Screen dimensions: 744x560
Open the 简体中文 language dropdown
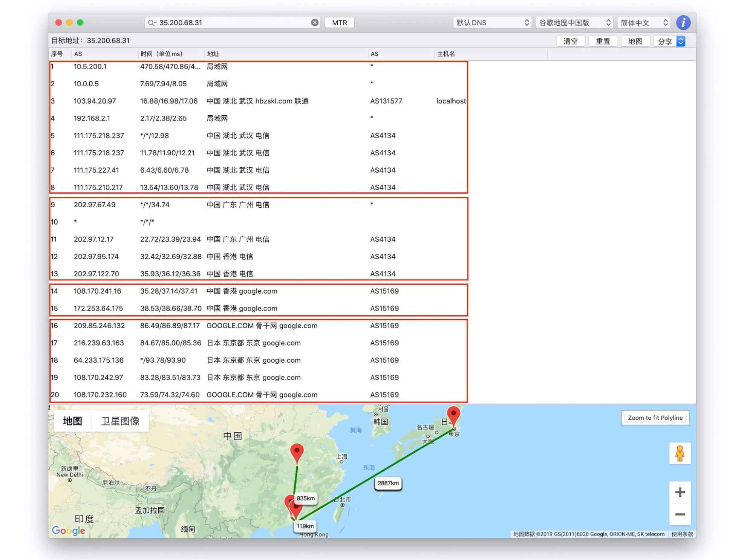coord(644,23)
